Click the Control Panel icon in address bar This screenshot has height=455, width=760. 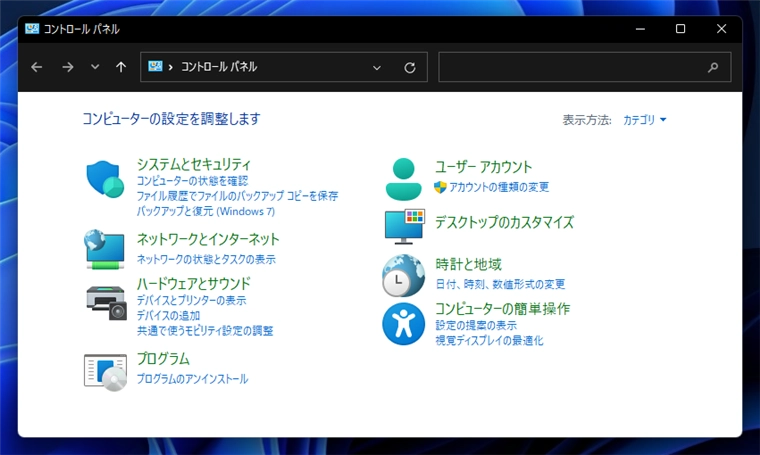tap(155, 66)
